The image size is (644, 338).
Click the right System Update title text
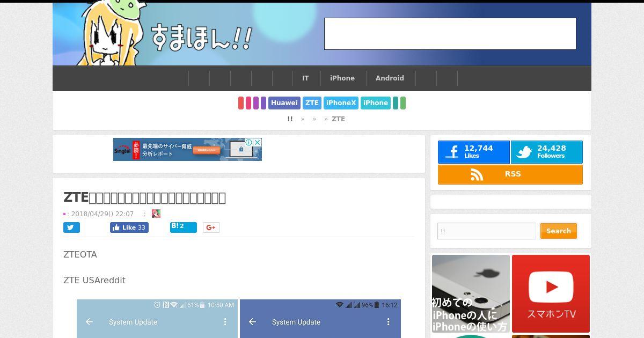[296, 322]
